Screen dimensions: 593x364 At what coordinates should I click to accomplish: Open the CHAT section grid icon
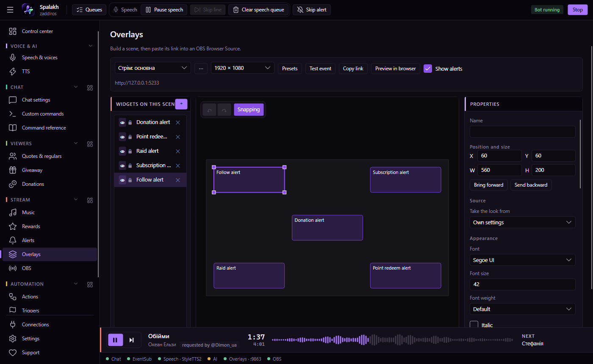coord(90,87)
